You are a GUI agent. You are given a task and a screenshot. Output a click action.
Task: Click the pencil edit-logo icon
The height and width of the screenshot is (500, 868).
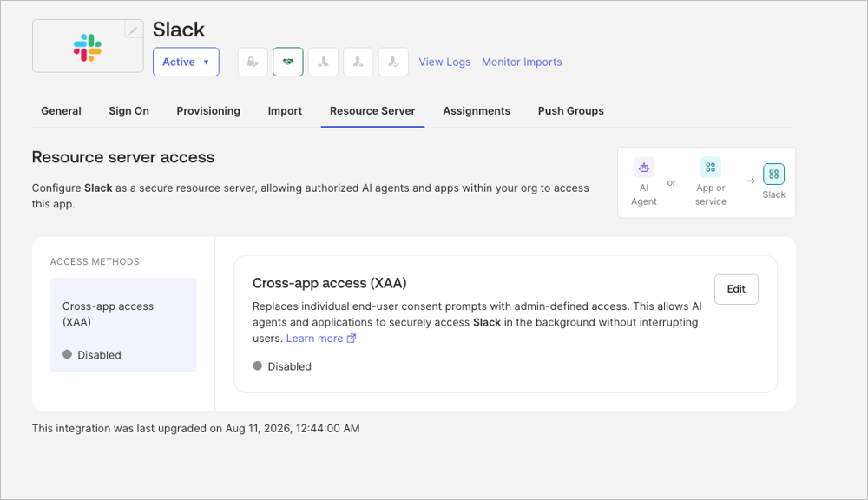(x=134, y=30)
